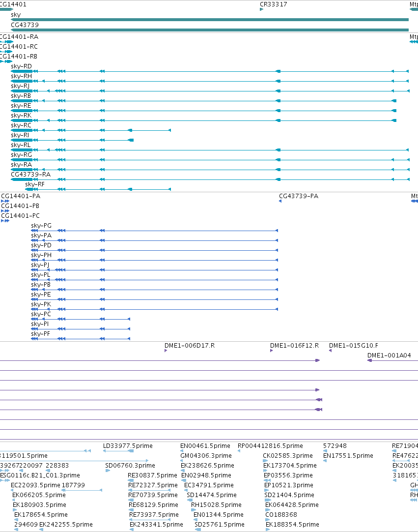Click the GM04306.3prime EST label
The height and width of the screenshot is (532, 418).
(206, 456)
